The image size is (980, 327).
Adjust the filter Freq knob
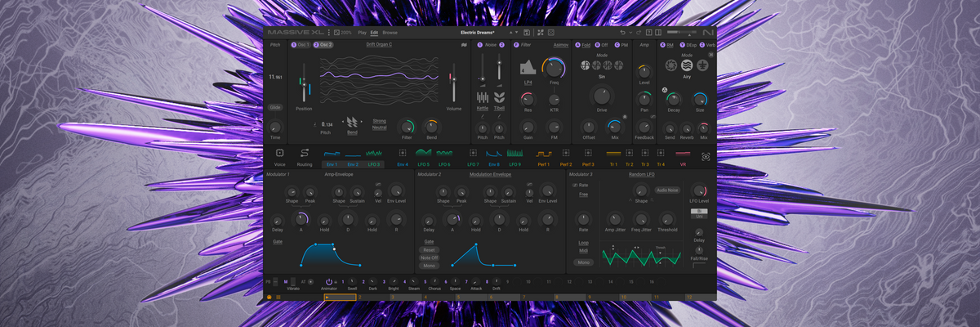tap(554, 68)
